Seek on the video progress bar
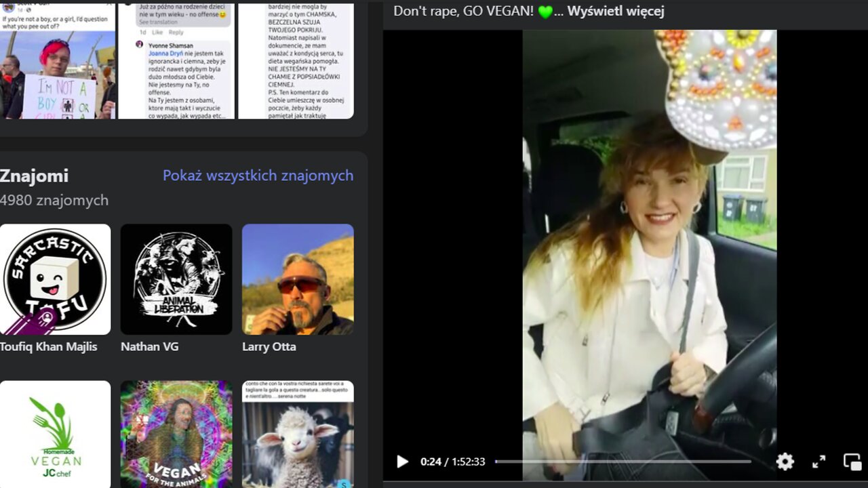Viewport: 868px width, 488px height. tap(623, 462)
